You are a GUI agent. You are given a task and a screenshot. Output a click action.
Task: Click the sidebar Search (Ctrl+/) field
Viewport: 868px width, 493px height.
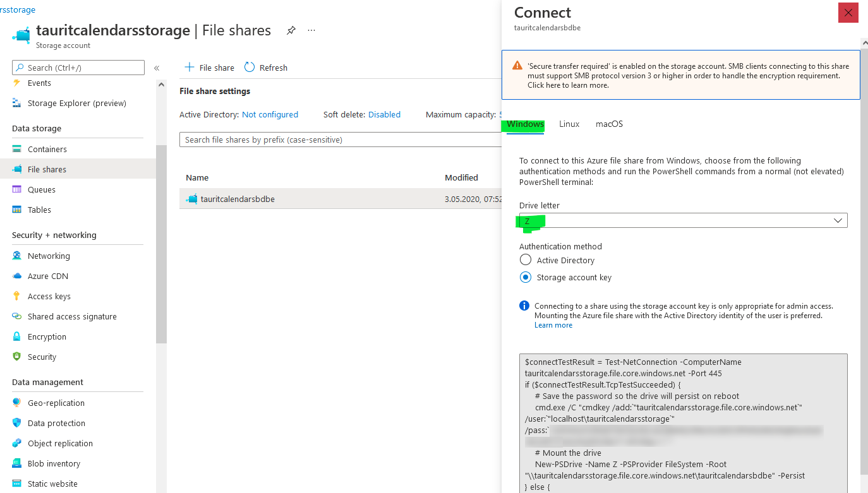click(x=78, y=68)
